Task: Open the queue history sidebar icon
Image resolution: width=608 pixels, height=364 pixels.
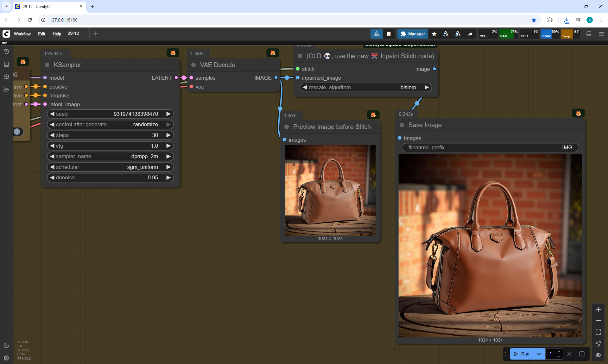Action: pos(6,52)
